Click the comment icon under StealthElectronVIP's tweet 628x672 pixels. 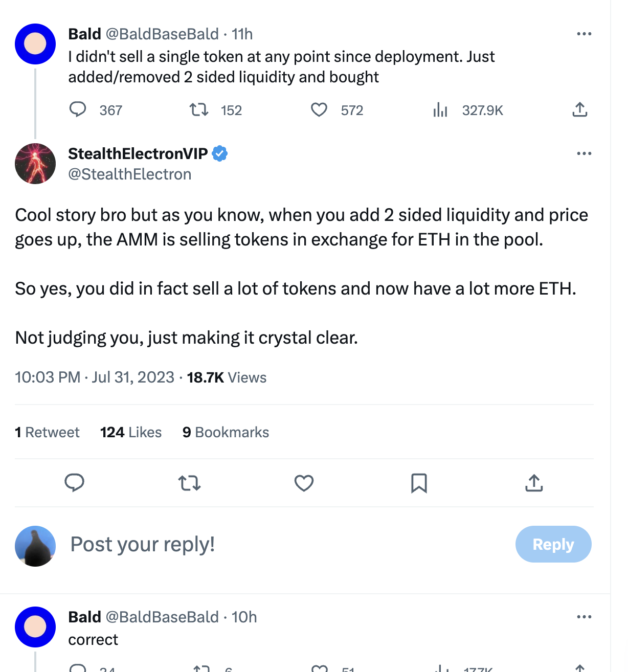pyautogui.click(x=74, y=483)
